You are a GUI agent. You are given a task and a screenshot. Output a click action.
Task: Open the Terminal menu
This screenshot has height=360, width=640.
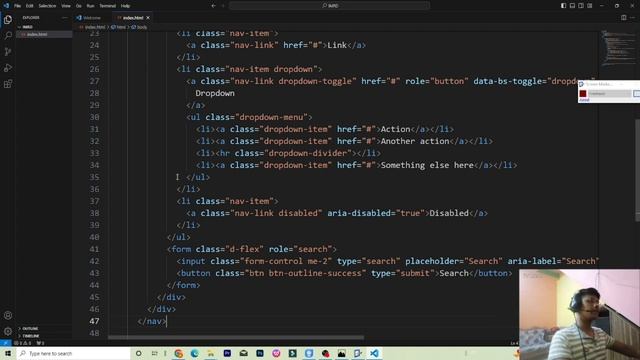pyautogui.click(x=108, y=6)
